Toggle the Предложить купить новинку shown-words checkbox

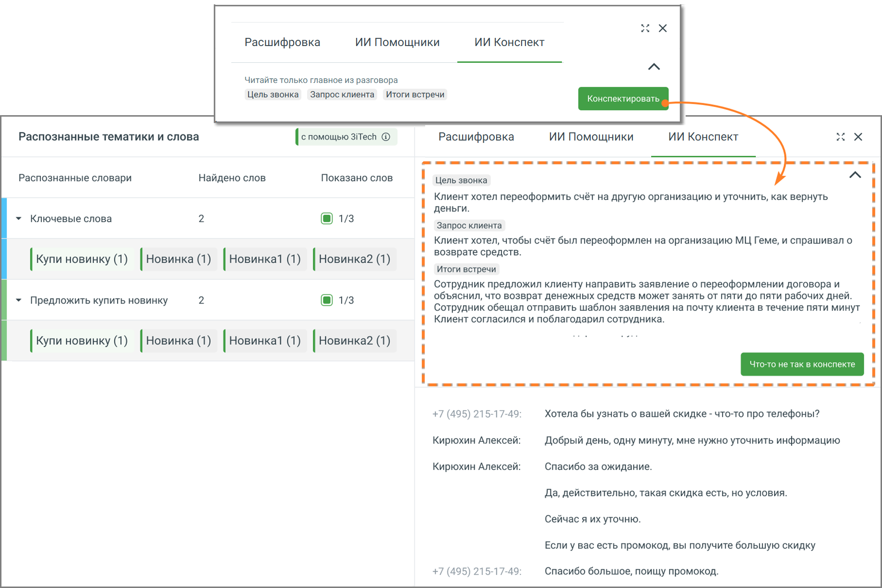click(326, 300)
